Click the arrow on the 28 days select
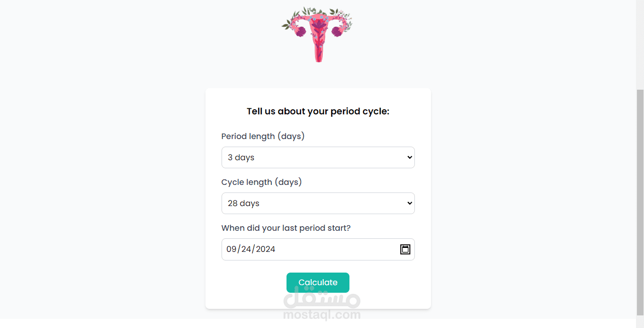Viewport: 644px width, 328px height. [x=409, y=204]
